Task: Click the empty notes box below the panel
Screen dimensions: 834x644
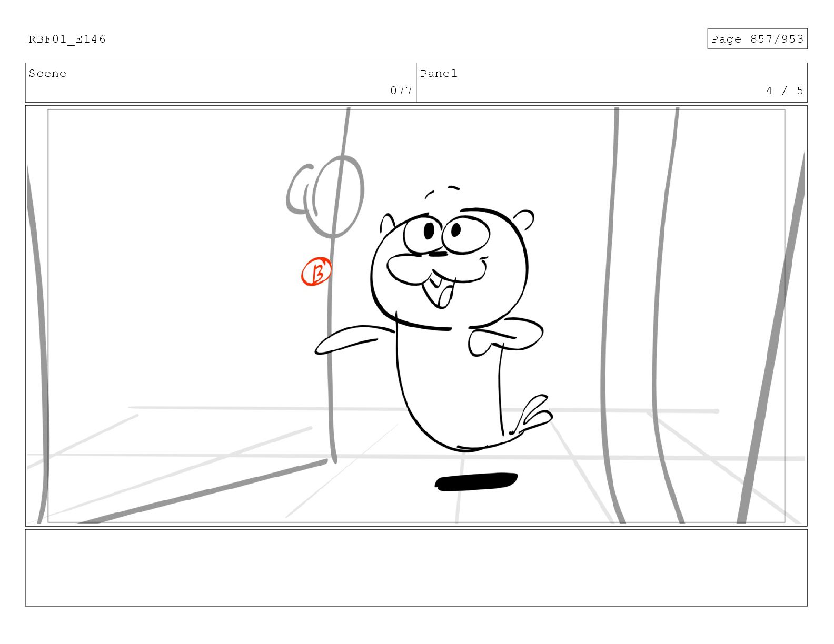Action: (x=416, y=568)
